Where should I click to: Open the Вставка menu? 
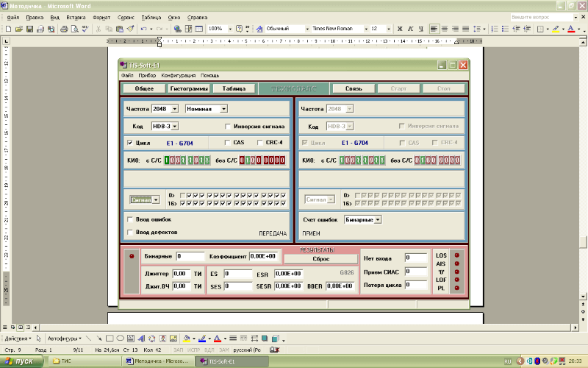tap(76, 17)
